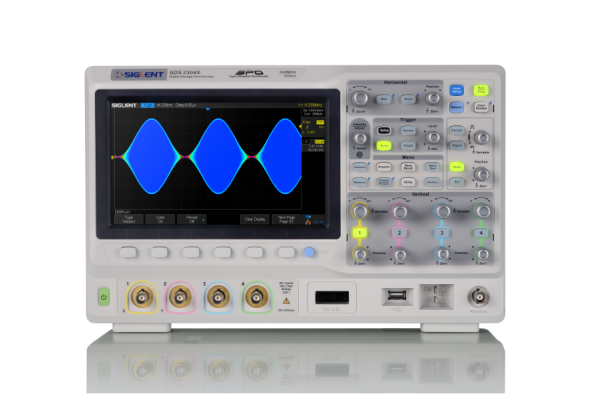The width and height of the screenshot is (600, 400).
Task: Toggle channel 4 green button
Action: tap(481, 233)
